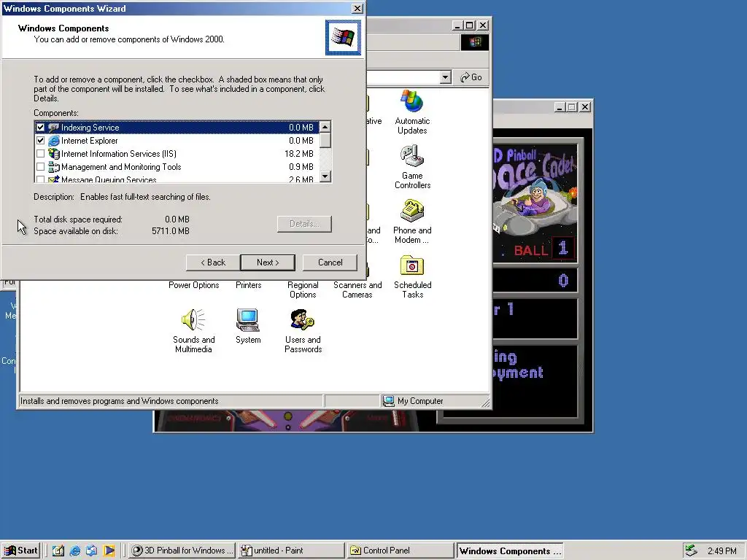747x560 pixels.
Task: Select the Management and Monitoring Tools icon
Action: 54,167
